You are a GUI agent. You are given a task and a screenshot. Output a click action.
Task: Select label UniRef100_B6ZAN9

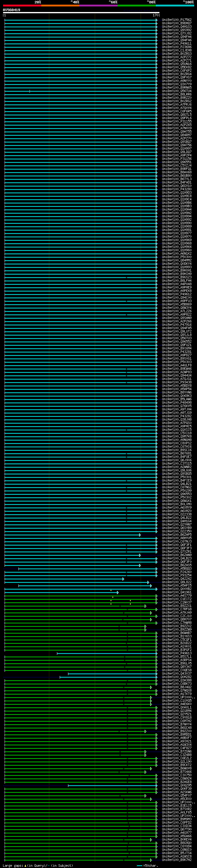click(x=176, y=555)
